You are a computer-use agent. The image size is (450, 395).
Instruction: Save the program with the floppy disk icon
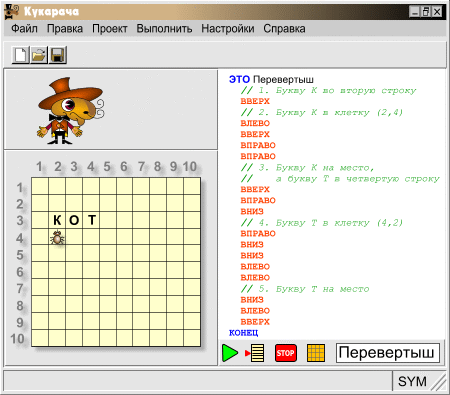point(58,55)
